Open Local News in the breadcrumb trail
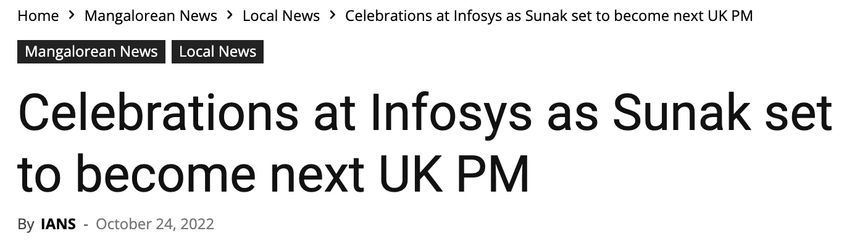 281,16
